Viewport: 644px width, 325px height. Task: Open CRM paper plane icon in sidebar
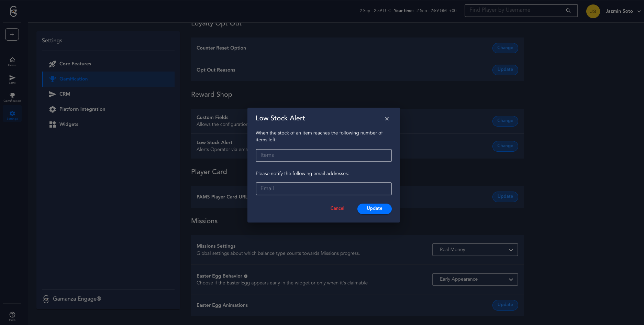click(x=12, y=79)
